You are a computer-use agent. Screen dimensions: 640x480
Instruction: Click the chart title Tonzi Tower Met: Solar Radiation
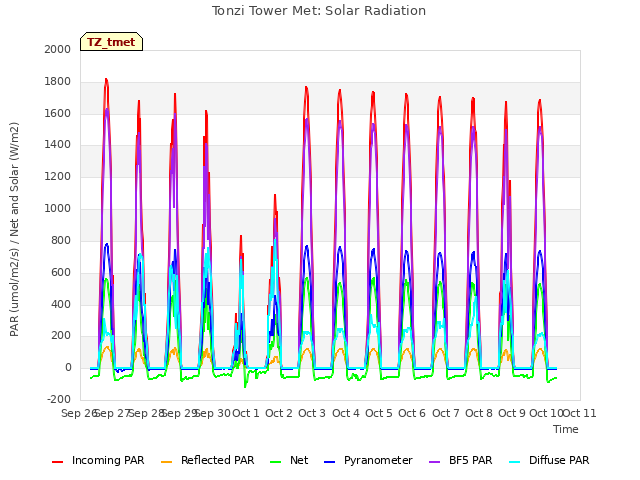point(319,11)
